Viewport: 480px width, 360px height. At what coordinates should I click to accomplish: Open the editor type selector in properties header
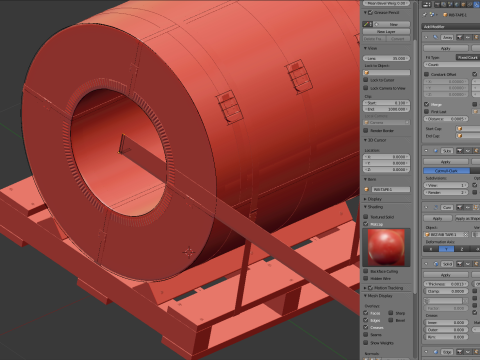pyautogui.click(x=427, y=5)
